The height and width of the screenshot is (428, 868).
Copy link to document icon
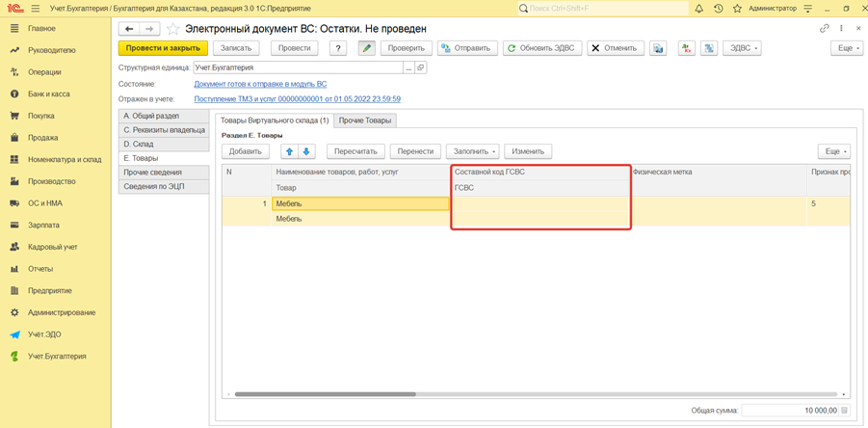[x=824, y=29]
